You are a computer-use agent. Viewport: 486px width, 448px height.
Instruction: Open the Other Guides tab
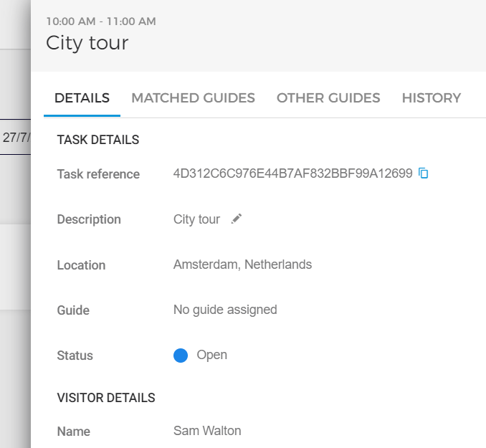coord(328,98)
